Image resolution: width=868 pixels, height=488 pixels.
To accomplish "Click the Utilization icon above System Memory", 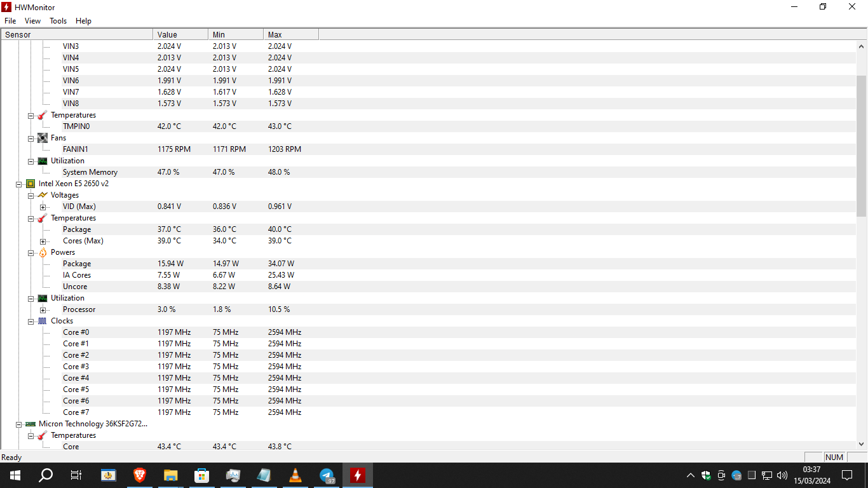I will [x=43, y=161].
